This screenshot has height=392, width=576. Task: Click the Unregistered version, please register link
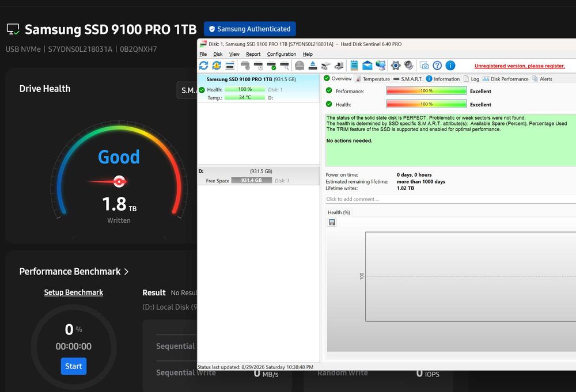coord(520,66)
